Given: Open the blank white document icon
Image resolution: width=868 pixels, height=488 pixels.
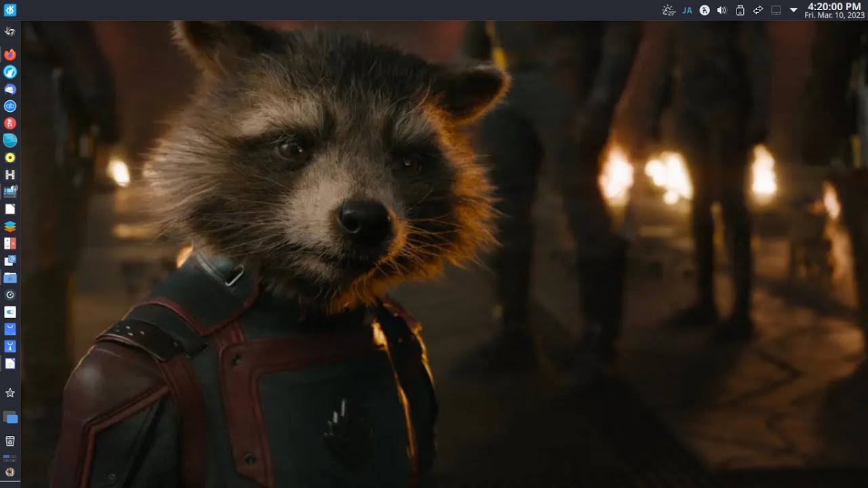Looking at the screenshot, I should point(10,209).
